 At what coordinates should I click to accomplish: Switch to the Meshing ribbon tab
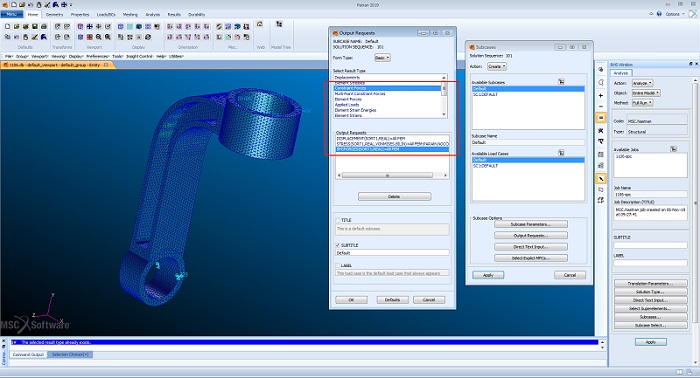pyautogui.click(x=130, y=15)
